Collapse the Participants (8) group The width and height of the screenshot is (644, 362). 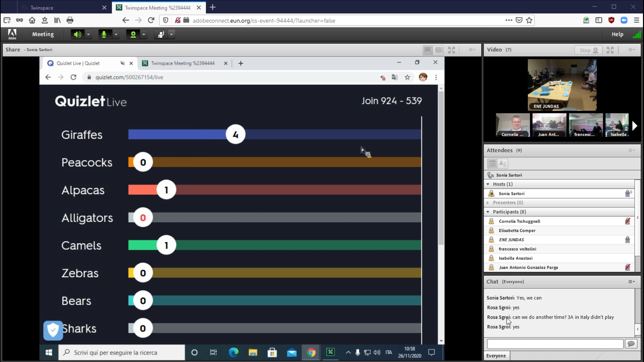click(488, 212)
